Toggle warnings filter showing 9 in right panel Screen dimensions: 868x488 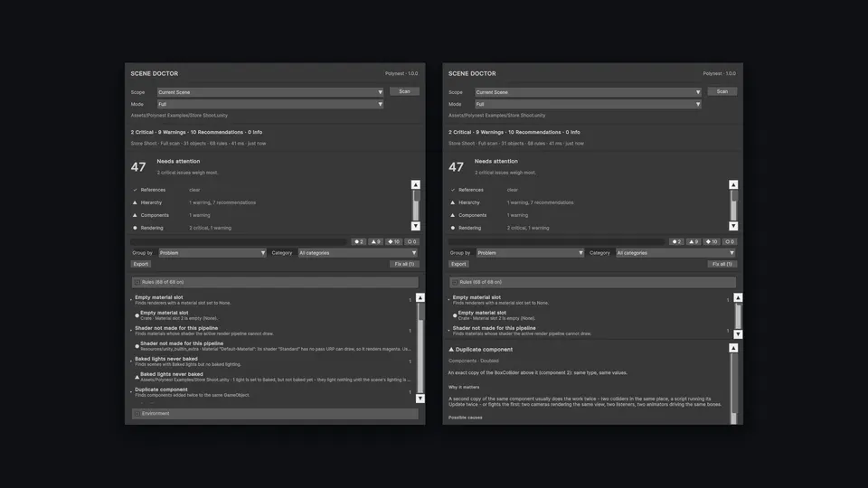[693, 242]
